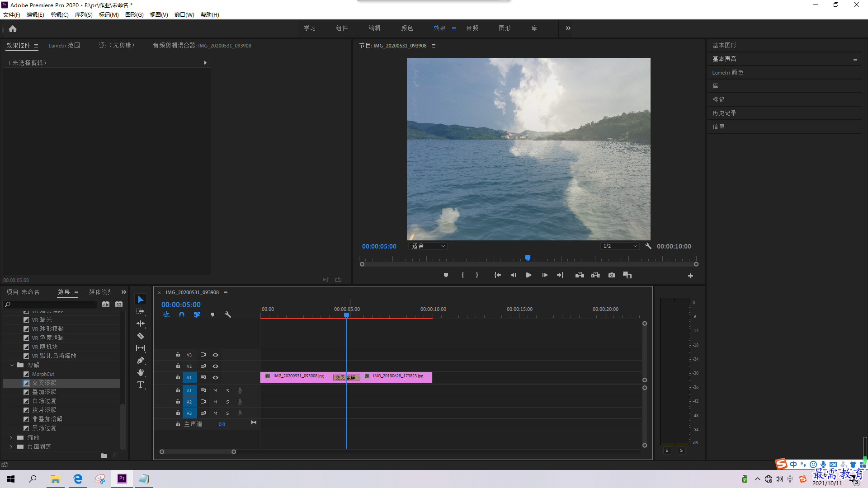
Task: Open zoom level dropdown 适合
Action: (x=428, y=246)
